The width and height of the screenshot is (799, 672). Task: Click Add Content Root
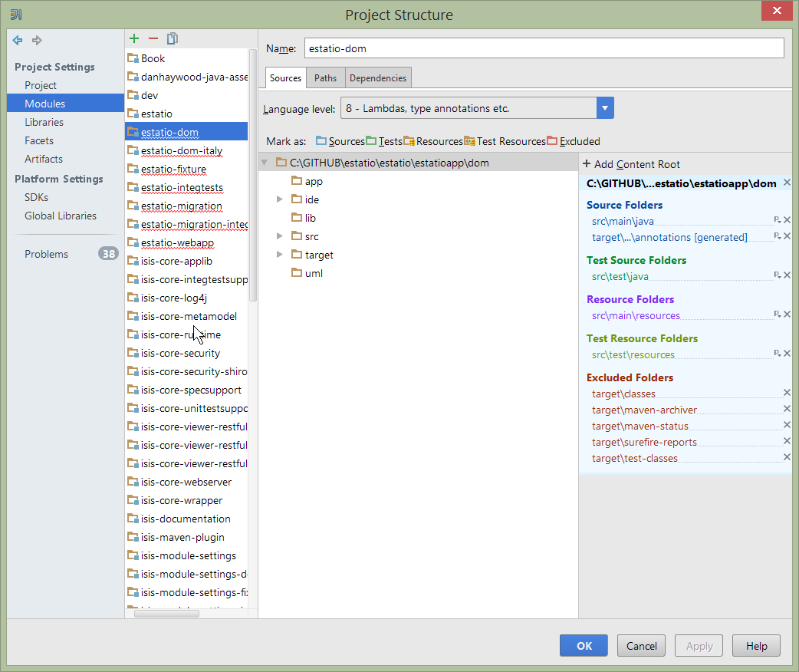[631, 164]
